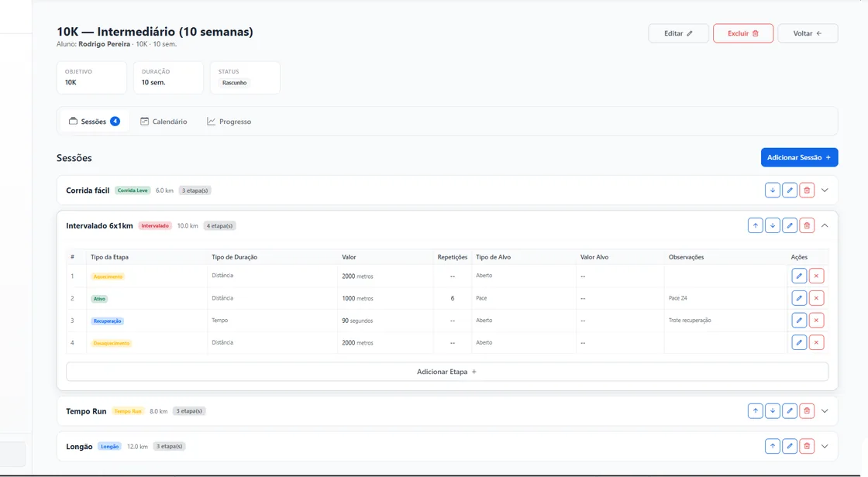
Task: Edit the Intervalado 6x1km session
Action: 790,226
